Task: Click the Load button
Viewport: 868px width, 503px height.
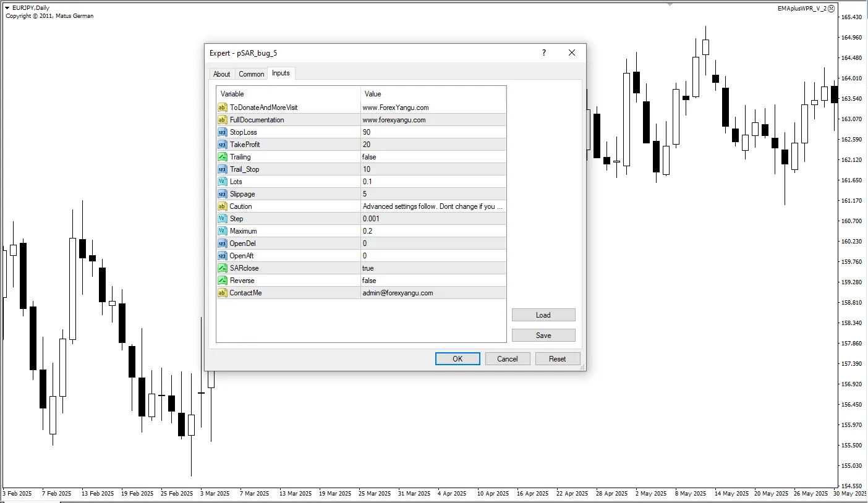Action: (x=543, y=315)
